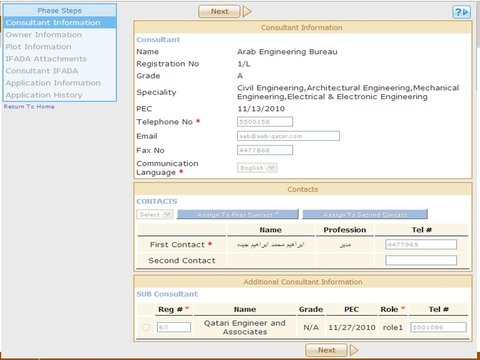Select the Qatari Engineer sub consultant radio
Viewport: 480px width, 360px height.
(146, 327)
